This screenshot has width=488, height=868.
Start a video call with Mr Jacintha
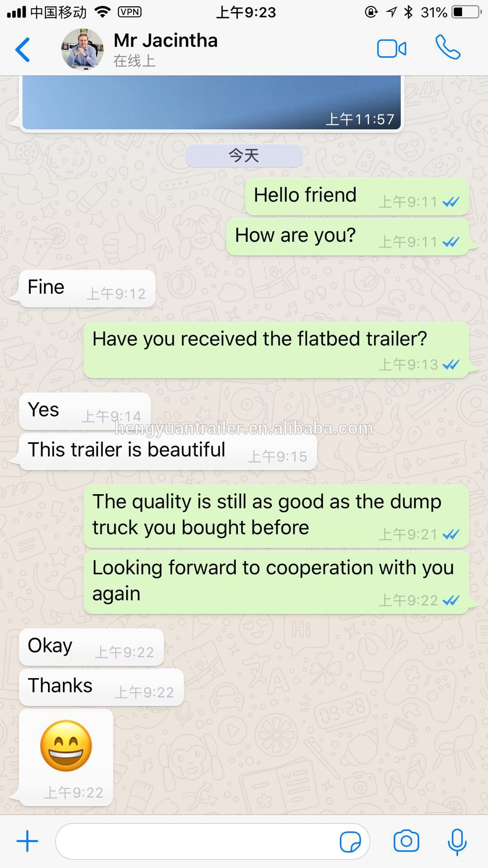(391, 49)
